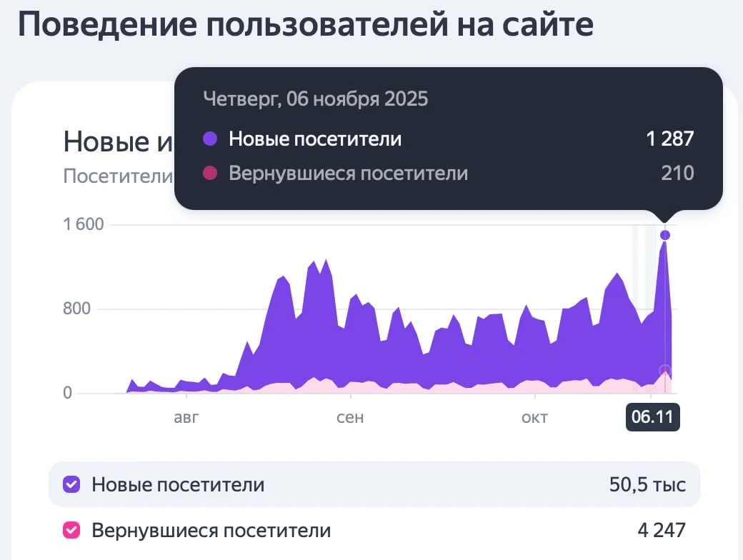The width and height of the screenshot is (743, 560).
Task: Click the 4 247 total in legend
Action: (661, 531)
